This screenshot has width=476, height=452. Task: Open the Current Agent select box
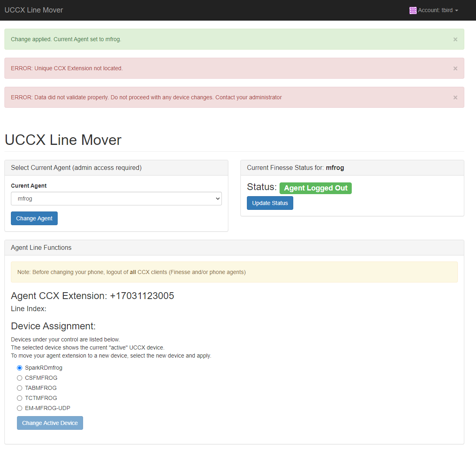[x=116, y=199]
